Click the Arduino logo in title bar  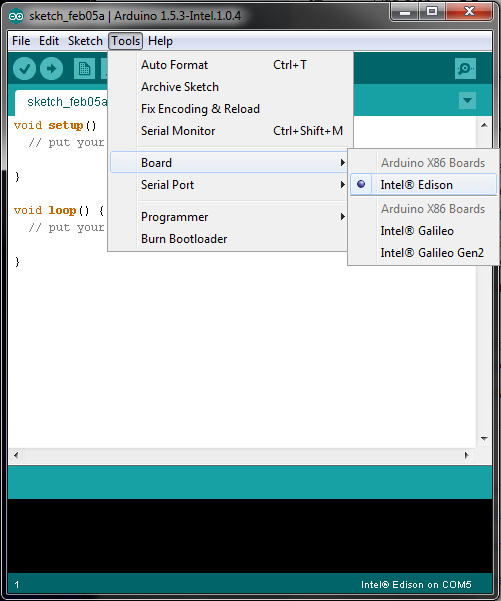point(16,16)
